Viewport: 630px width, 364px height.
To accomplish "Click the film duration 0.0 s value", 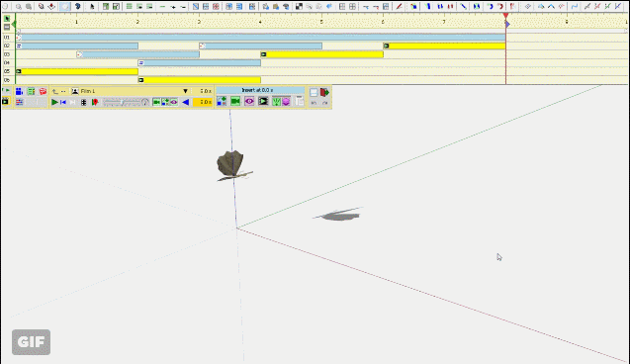I will [205, 91].
